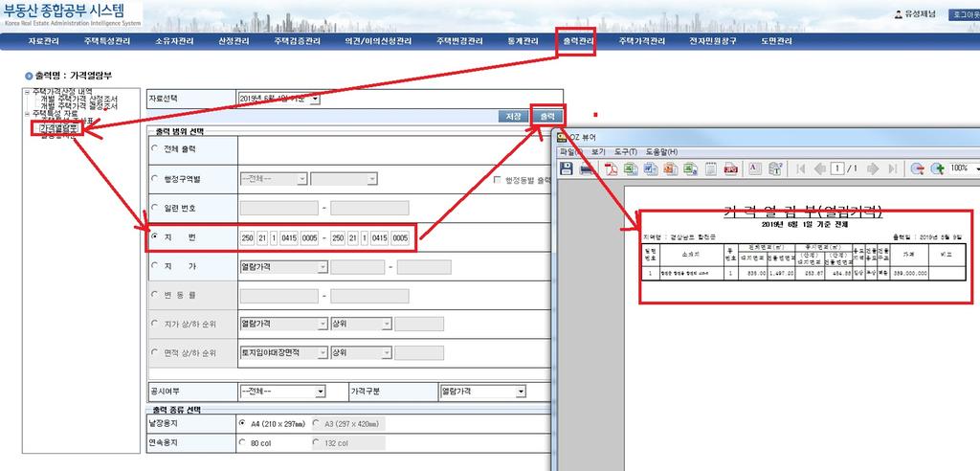Image resolution: width=980 pixels, height=471 pixels.
Task: Click the save icon in OZ viewer toolbar
Action: [566, 168]
